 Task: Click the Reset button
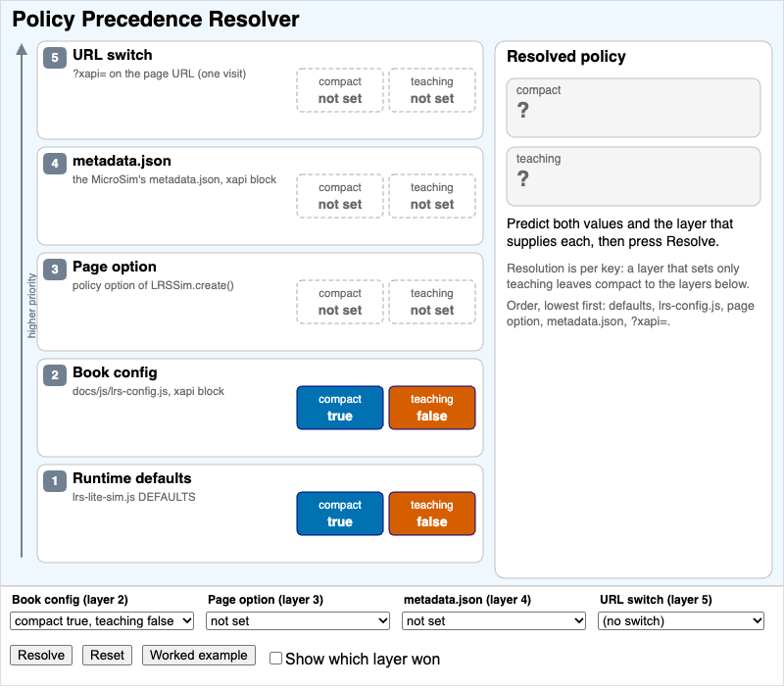107,655
